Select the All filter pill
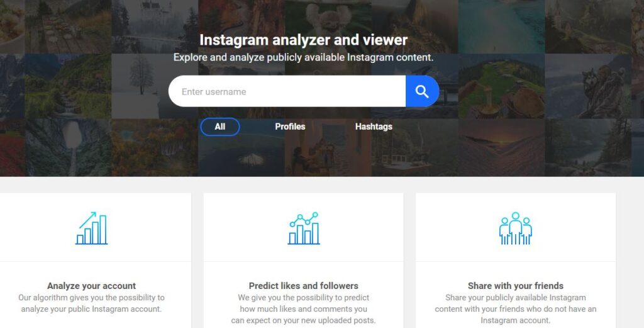Screen dimensions: 644x328 pyautogui.click(x=219, y=127)
